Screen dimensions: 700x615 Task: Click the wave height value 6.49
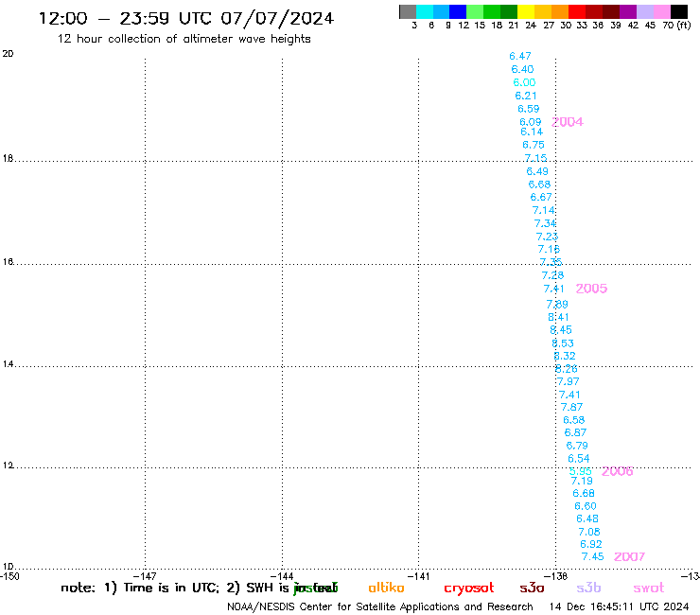[x=537, y=171]
